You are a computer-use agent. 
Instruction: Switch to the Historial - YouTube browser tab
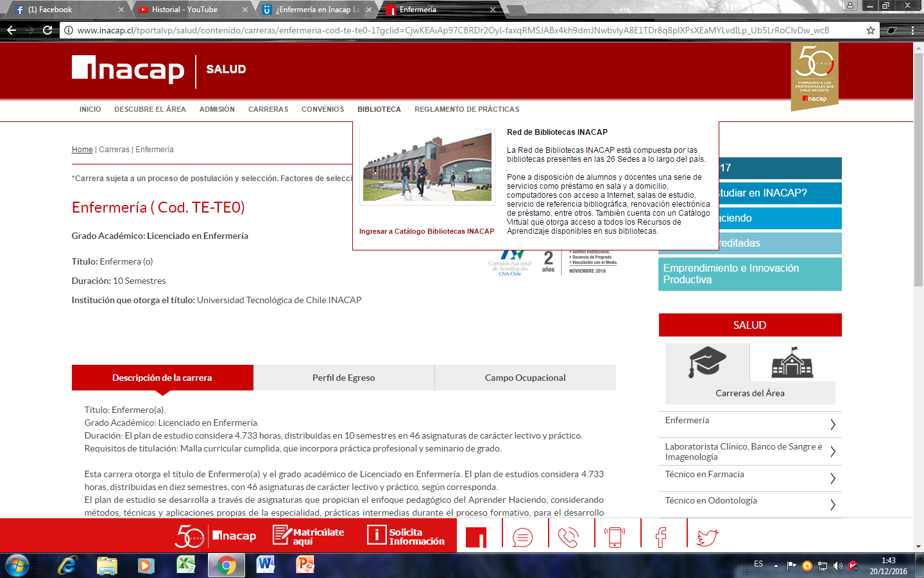click(x=192, y=10)
